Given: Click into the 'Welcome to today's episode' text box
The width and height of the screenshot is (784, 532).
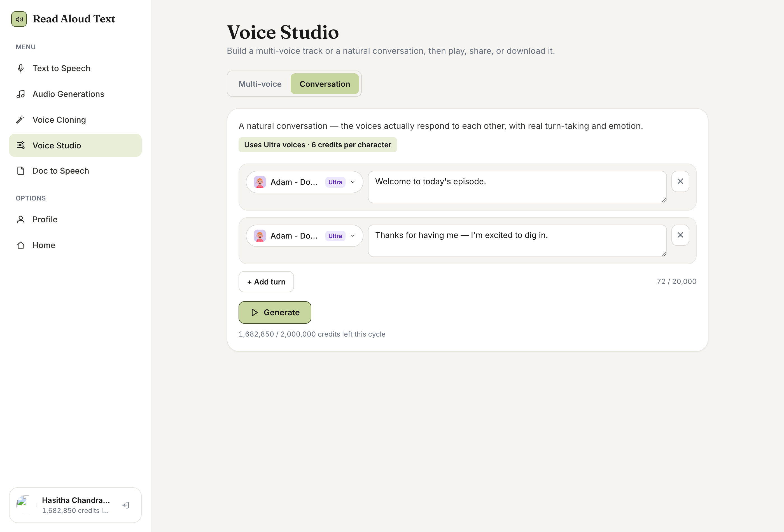Looking at the screenshot, I should point(517,187).
